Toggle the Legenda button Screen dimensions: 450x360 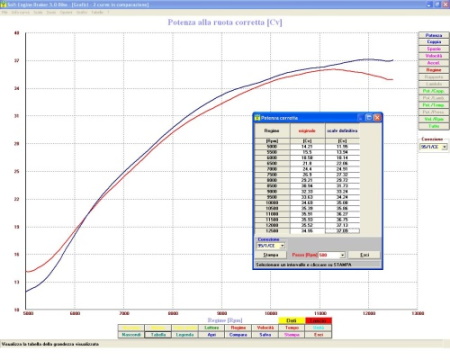[185, 335]
